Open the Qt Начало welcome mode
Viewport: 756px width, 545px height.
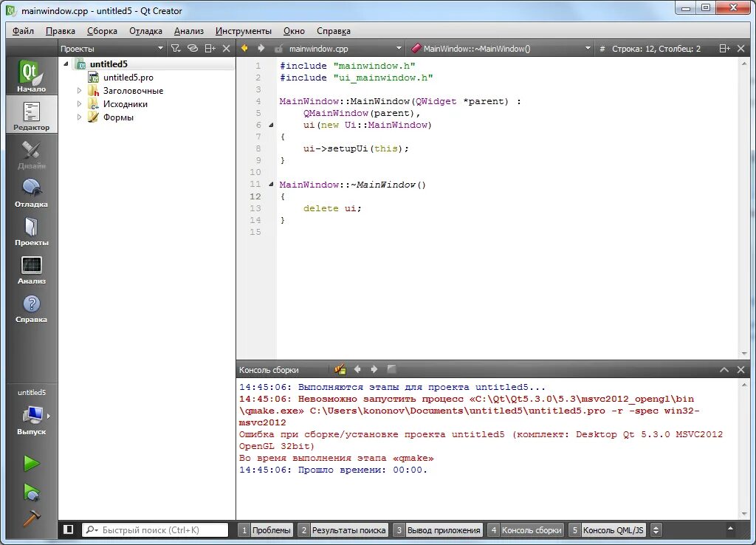(31, 76)
